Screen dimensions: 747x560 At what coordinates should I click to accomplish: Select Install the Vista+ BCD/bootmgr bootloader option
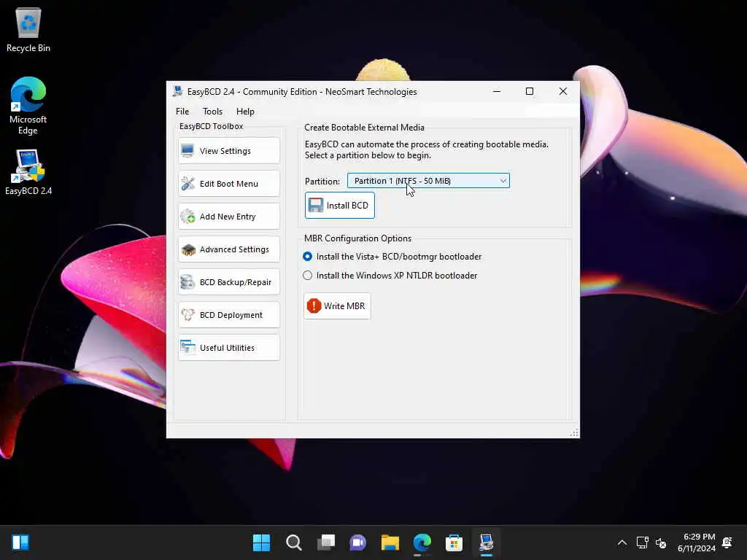click(392, 257)
